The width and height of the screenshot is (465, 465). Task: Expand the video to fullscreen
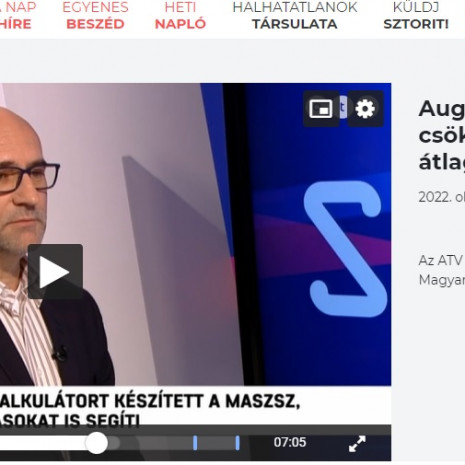pos(357,444)
